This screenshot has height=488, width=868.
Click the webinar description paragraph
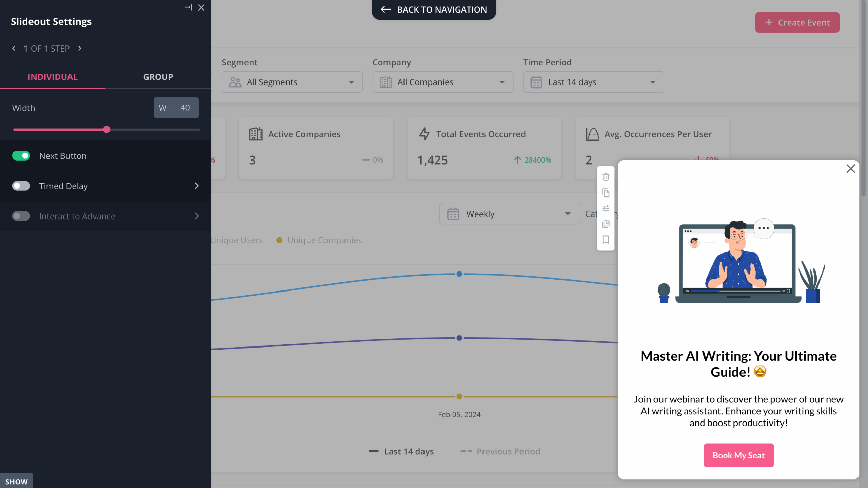pyautogui.click(x=738, y=411)
